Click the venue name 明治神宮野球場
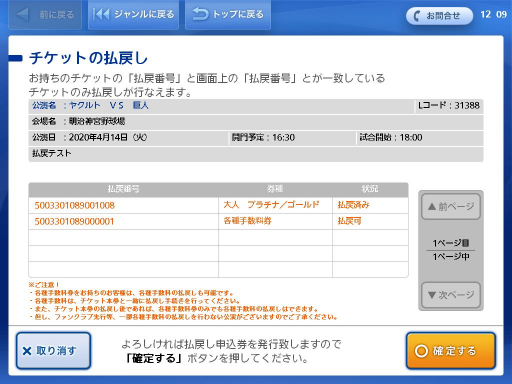This screenshot has width=512, height=384. [97, 121]
